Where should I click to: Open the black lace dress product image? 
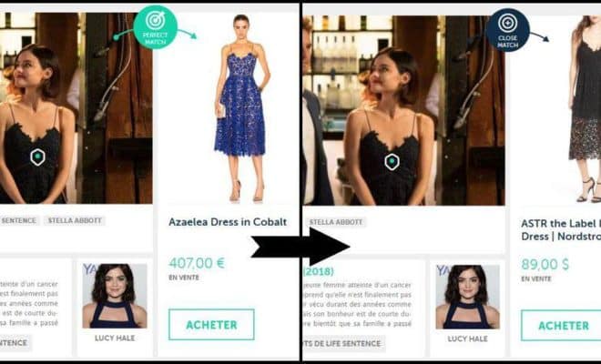coord(585,109)
